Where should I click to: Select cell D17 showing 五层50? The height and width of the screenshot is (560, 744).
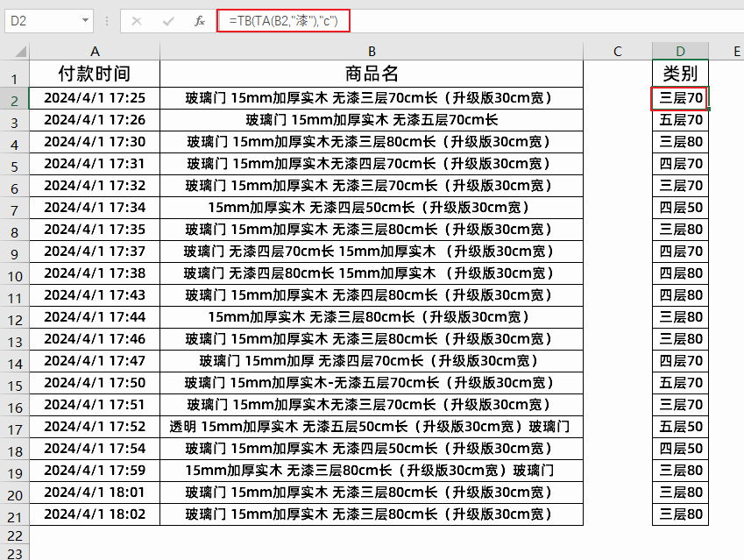click(680, 427)
